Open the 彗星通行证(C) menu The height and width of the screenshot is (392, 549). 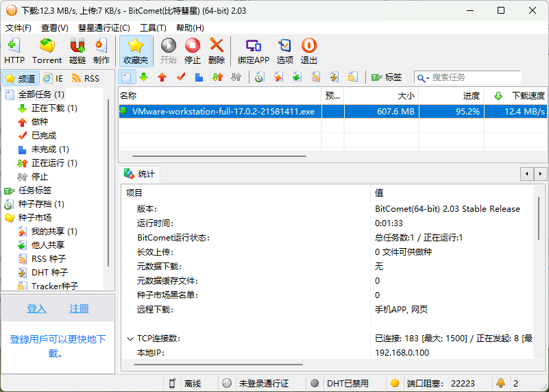104,27
